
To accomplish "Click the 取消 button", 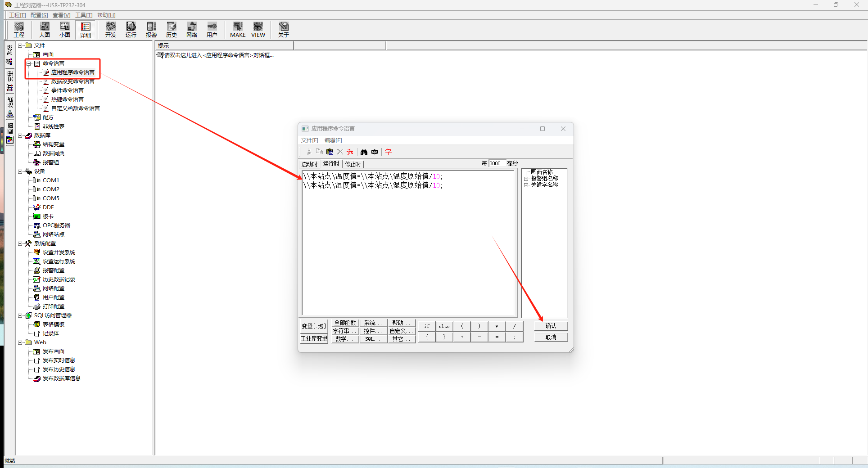I will point(551,337).
